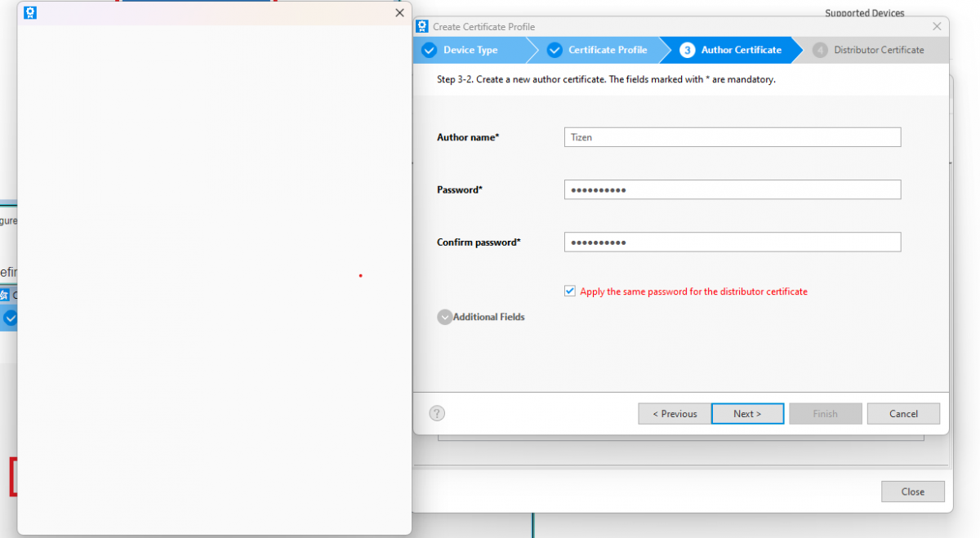Click the step 4 number badge
Image resolution: width=980 pixels, height=538 pixels.
820,50
